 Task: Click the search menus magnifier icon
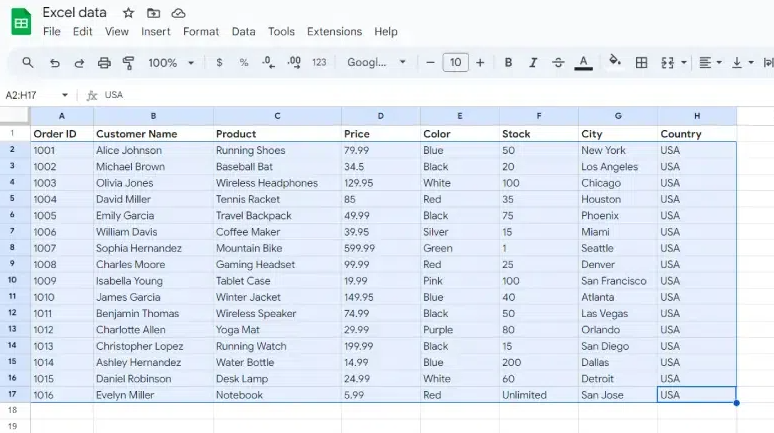[x=28, y=63]
